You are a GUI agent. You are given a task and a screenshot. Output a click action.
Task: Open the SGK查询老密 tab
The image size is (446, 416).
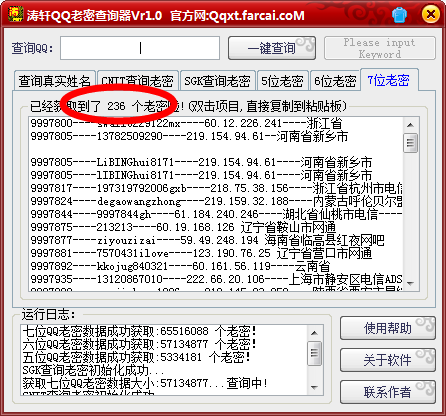point(217,81)
